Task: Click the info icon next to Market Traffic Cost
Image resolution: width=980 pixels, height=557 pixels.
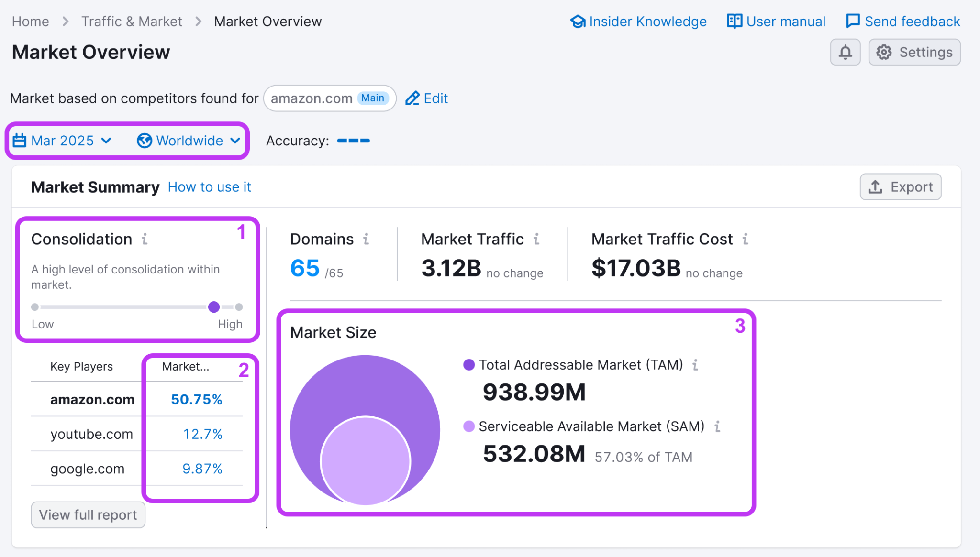Action: click(x=745, y=239)
